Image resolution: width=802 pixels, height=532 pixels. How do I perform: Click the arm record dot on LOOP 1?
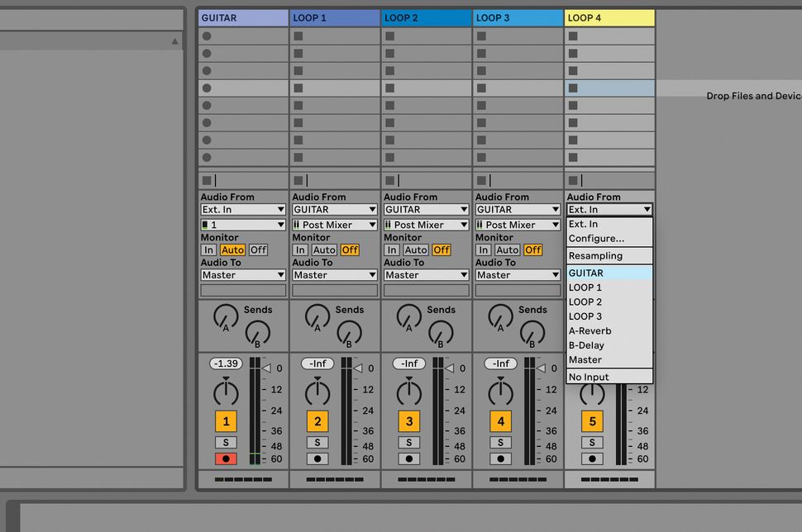317,458
